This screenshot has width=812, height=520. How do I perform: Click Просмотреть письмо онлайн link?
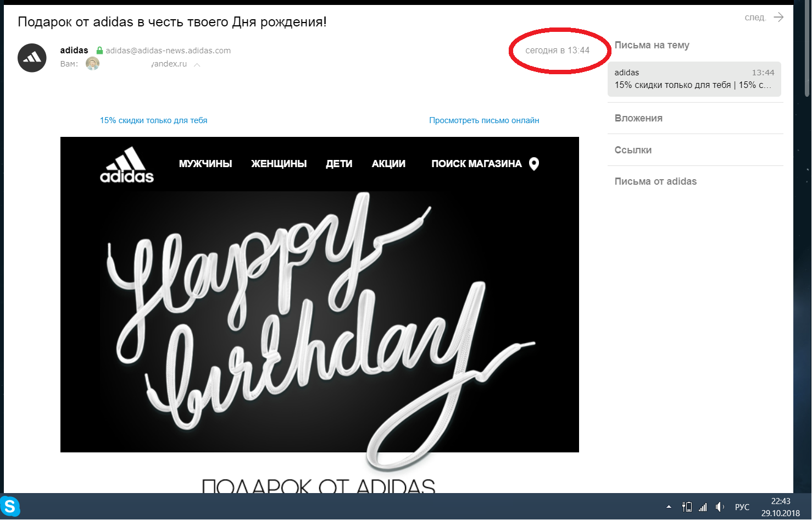coord(484,120)
